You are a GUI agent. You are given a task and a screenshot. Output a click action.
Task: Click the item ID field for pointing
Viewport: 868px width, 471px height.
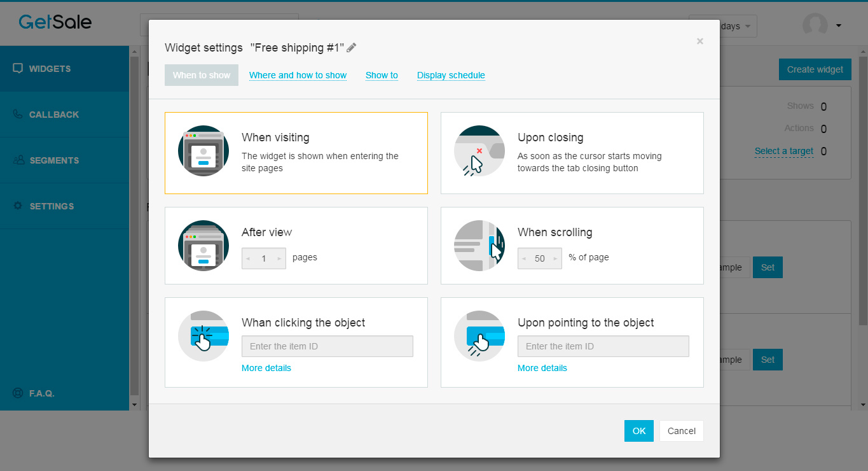[x=603, y=346]
